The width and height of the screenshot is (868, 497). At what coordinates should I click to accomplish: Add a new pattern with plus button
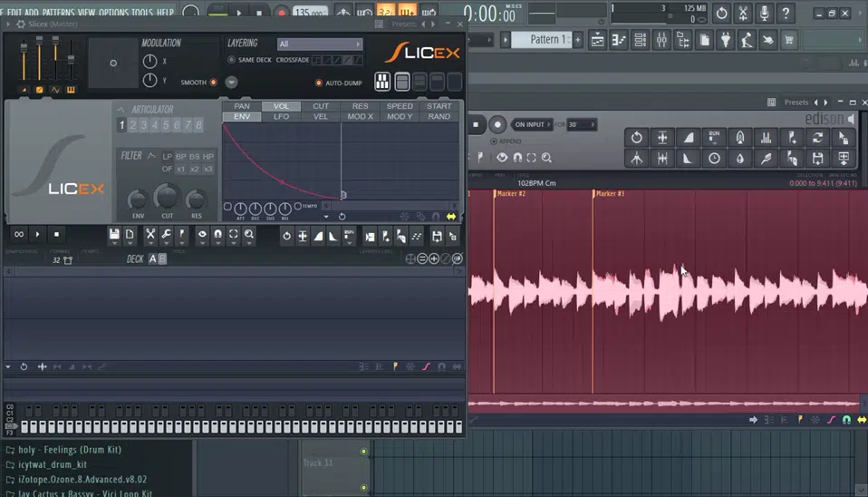tap(577, 40)
